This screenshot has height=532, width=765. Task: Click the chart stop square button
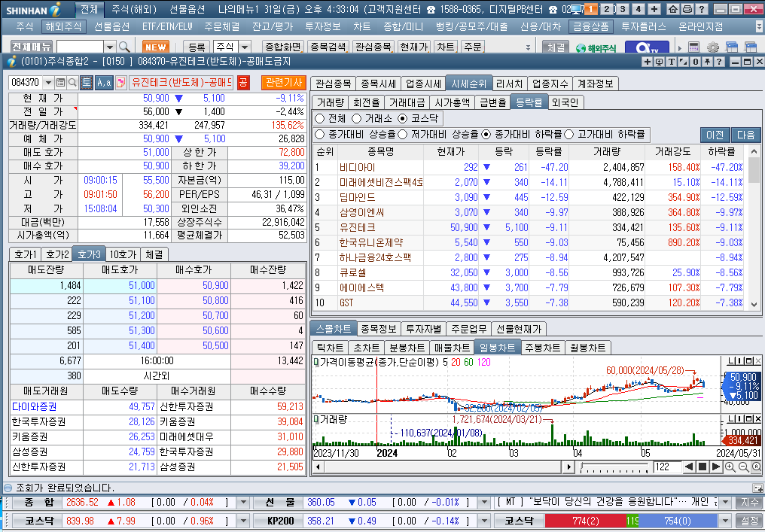(x=703, y=467)
